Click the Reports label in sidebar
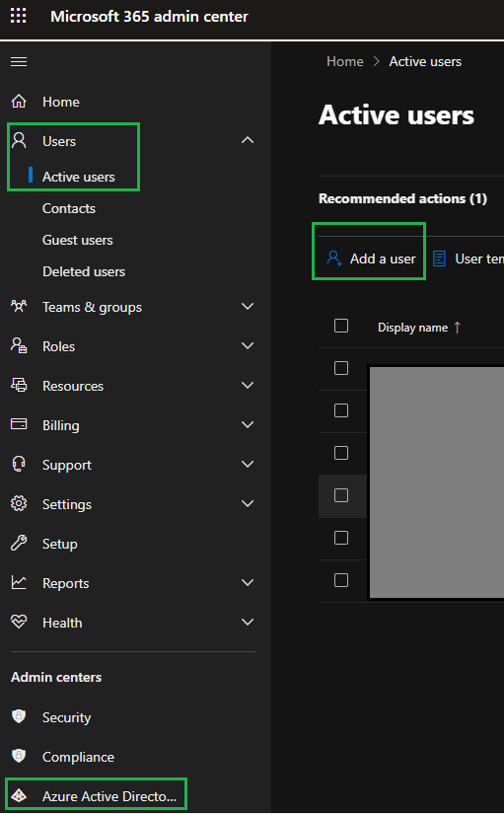504x814 pixels. click(x=65, y=583)
